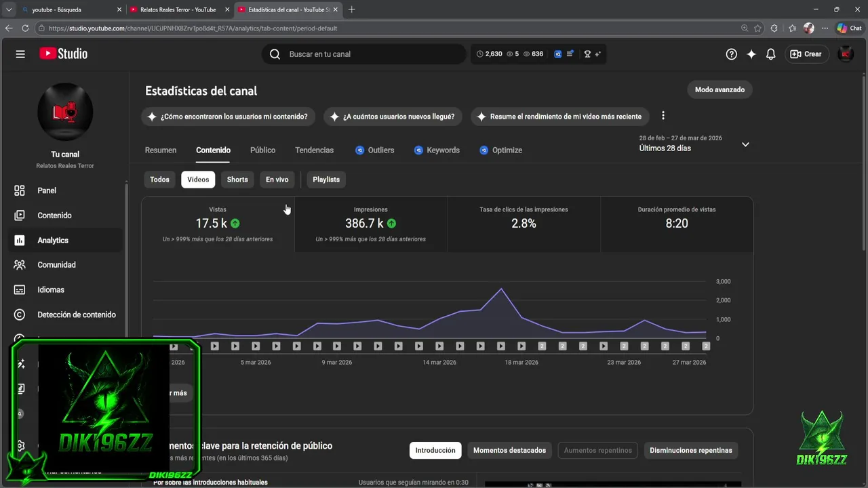
Task: Open the browser favorites list icon
Action: (792, 28)
